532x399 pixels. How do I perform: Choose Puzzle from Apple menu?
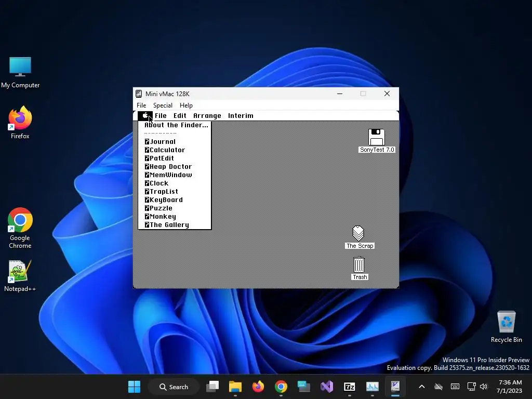(x=175, y=208)
